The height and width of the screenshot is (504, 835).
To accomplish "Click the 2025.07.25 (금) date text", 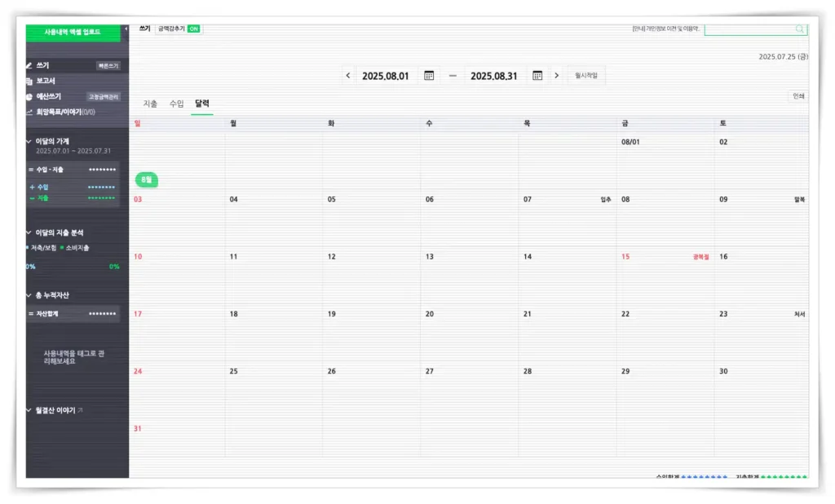I will pyautogui.click(x=783, y=56).
